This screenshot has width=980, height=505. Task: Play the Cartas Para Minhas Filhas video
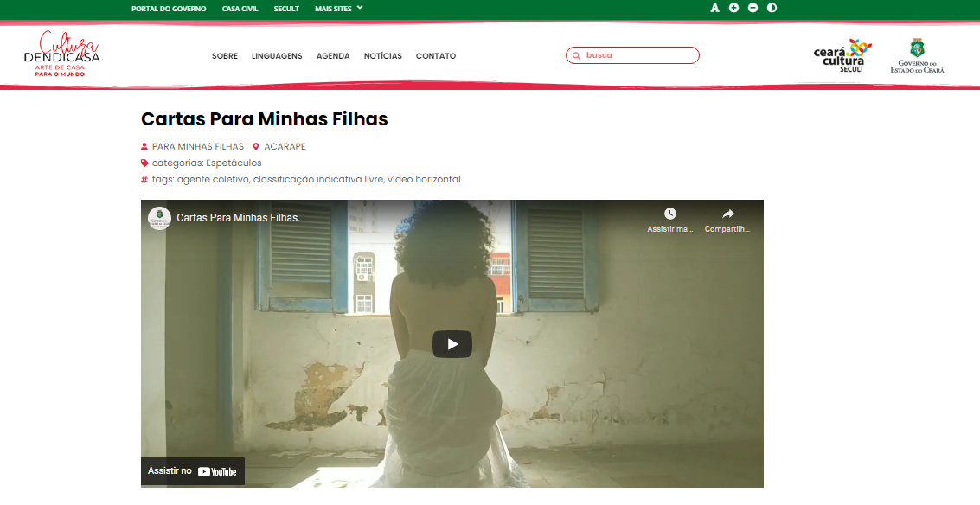452,344
